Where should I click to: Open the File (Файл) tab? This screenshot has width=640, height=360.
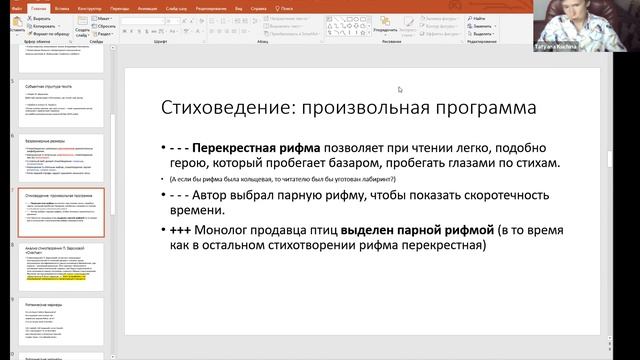[17, 8]
